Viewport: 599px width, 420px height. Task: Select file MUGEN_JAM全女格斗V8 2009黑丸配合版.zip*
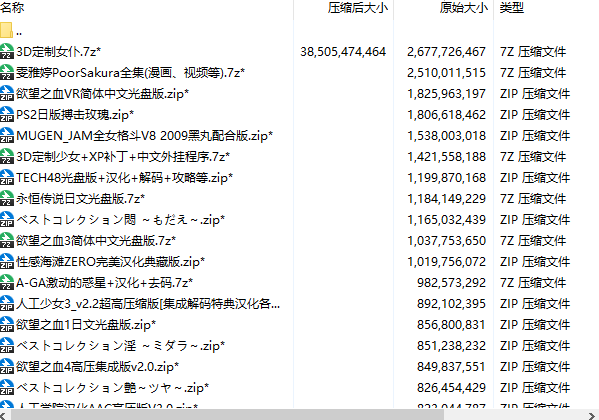[144, 135]
